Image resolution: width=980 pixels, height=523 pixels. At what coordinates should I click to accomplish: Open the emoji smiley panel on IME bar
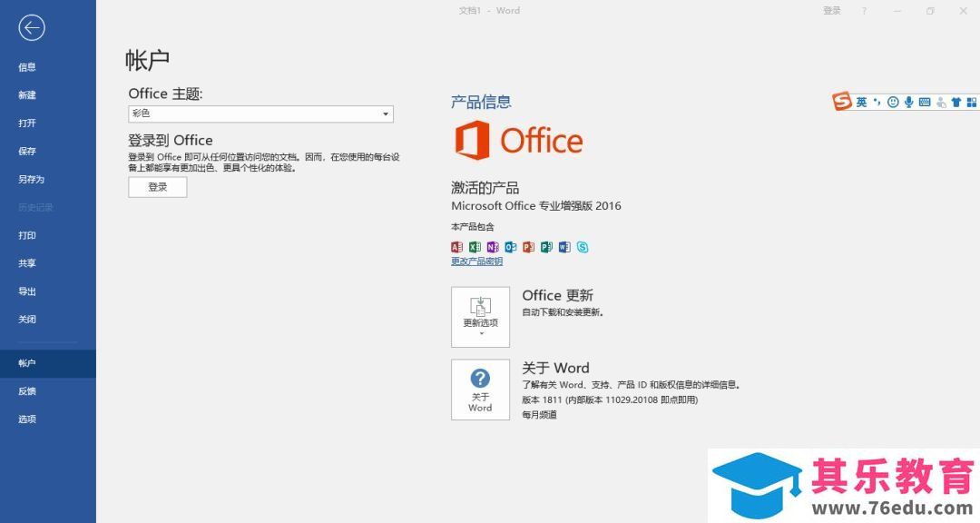click(x=893, y=102)
